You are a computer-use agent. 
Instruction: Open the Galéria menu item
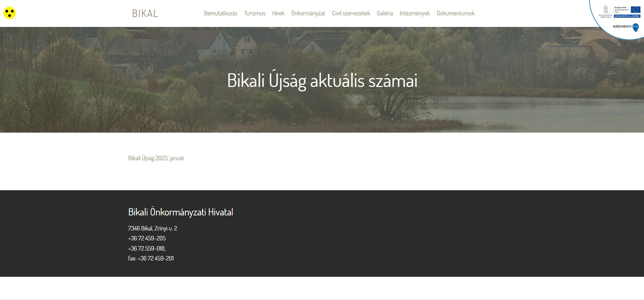[385, 13]
